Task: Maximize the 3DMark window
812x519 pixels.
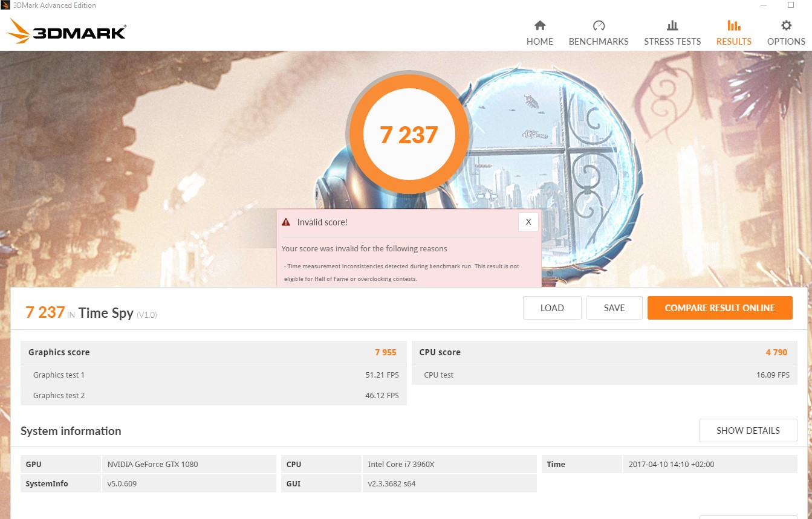Action: click(x=790, y=5)
